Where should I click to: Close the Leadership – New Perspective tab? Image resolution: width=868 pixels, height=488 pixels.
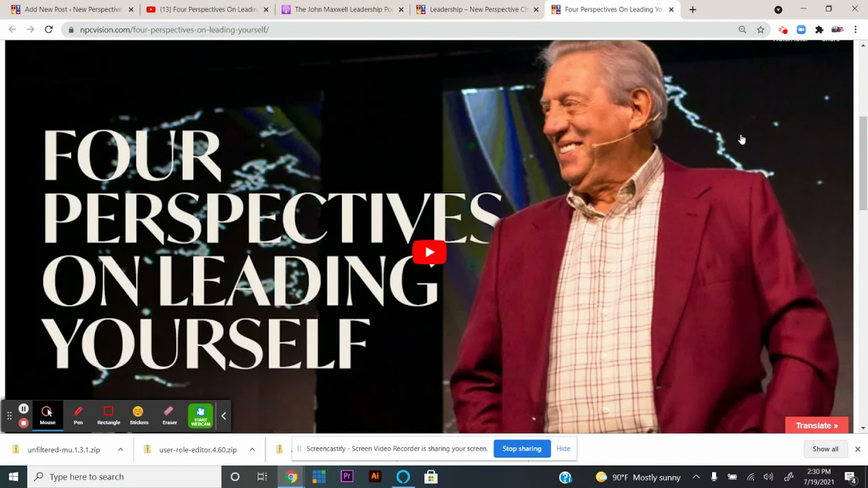point(536,9)
